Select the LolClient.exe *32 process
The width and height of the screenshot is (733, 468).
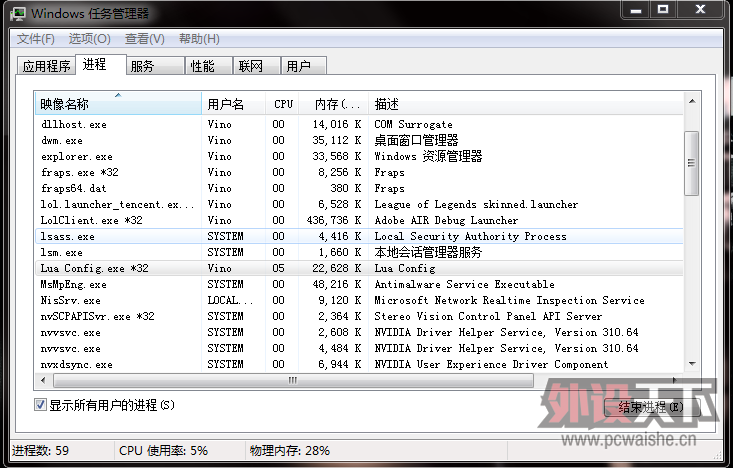point(359,220)
